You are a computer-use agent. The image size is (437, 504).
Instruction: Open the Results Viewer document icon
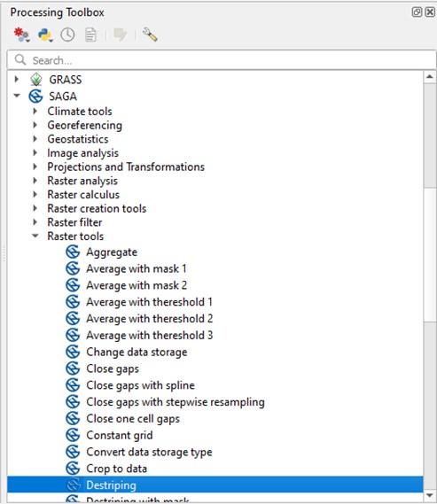point(90,35)
